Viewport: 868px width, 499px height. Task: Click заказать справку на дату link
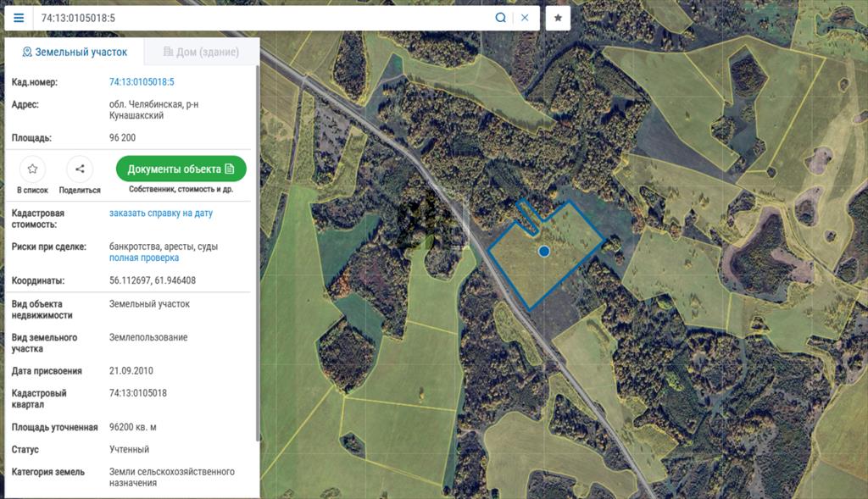pyautogui.click(x=161, y=213)
